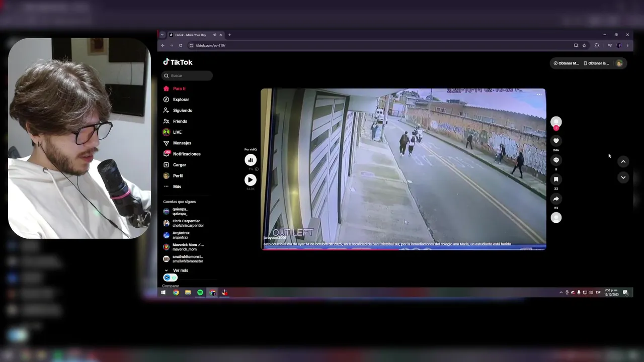Click the vidIQ stats bar-chart button

pyautogui.click(x=250, y=160)
